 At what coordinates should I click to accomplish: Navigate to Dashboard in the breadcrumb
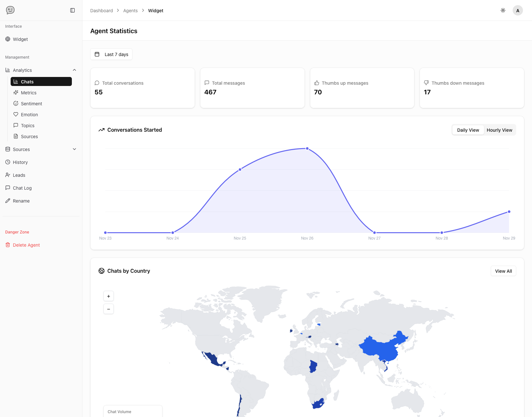101,10
